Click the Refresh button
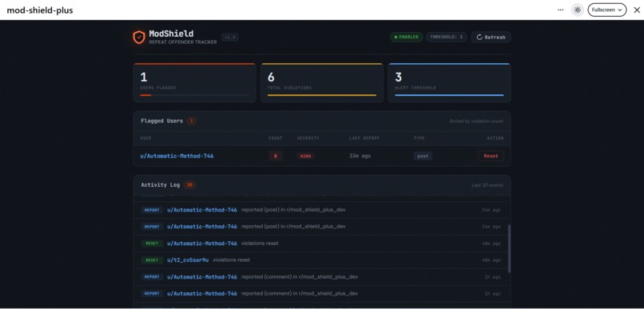The width and height of the screenshot is (644, 309). coord(491,37)
